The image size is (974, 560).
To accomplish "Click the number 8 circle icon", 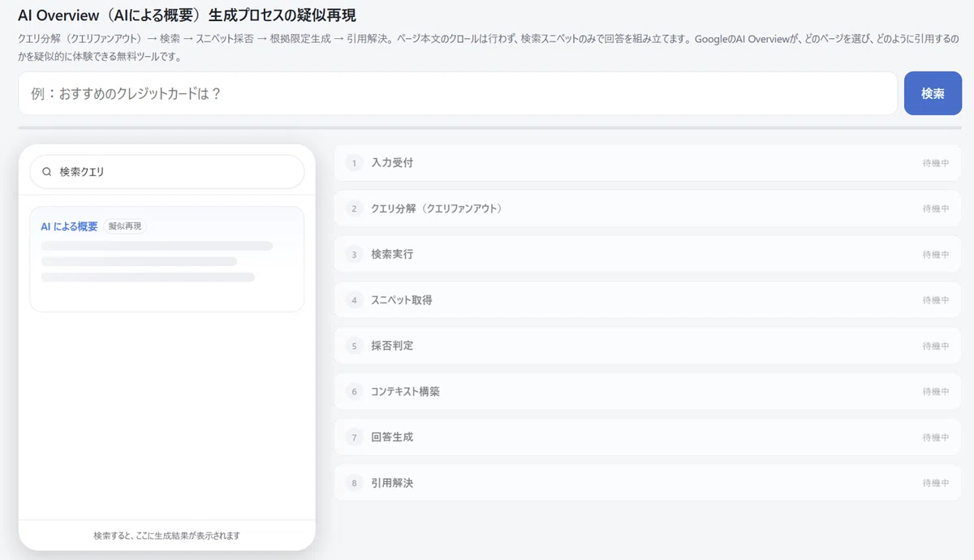I will pos(354,484).
